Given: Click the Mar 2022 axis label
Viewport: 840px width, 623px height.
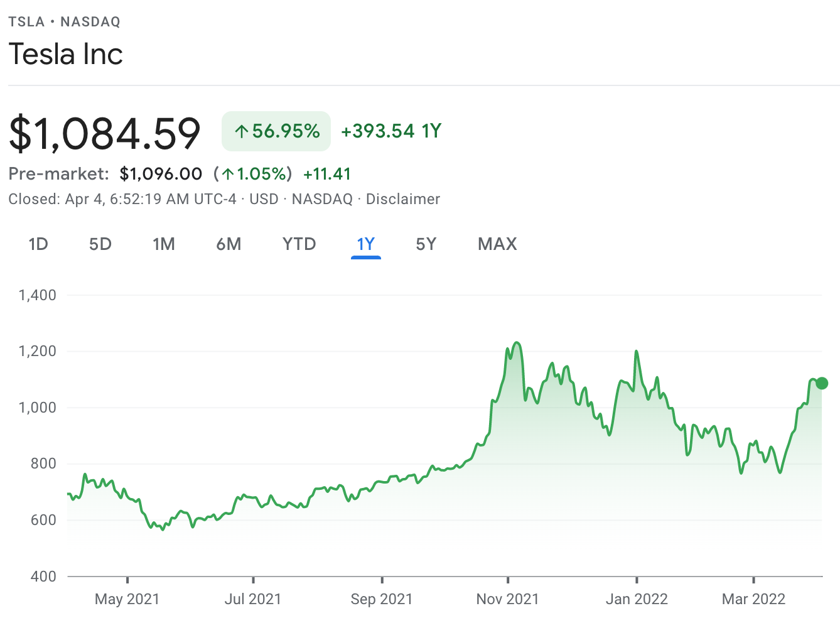Looking at the screenshot, I should tap(753, 599).
